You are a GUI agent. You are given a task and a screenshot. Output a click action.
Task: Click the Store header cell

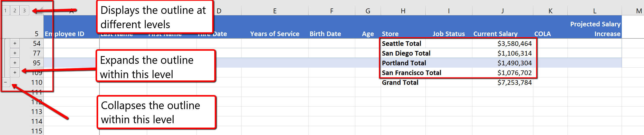(403, 27)
